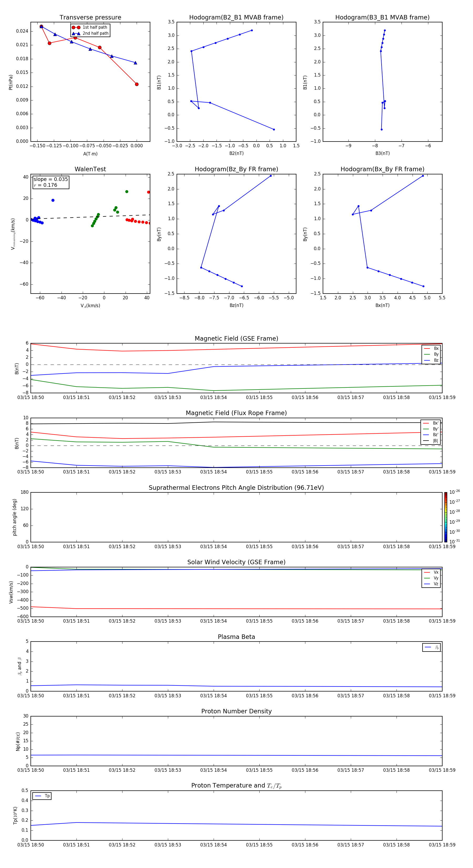
Task: Click the 'Vz' legend entry in velocity plot
Action: click(431, 584)
